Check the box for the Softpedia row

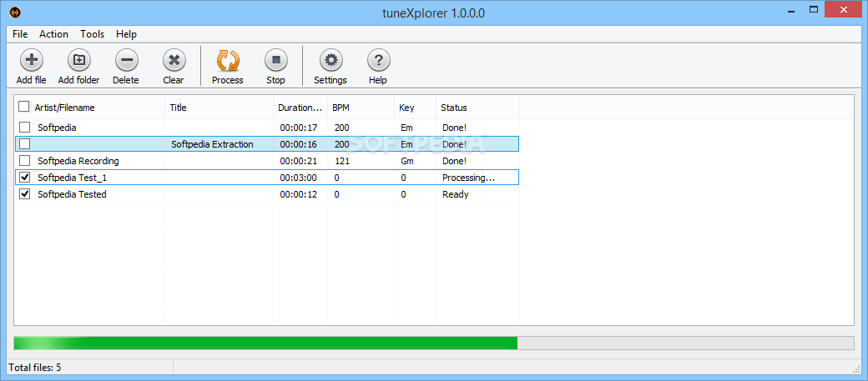pyautogui.click(x=24, y=128)
